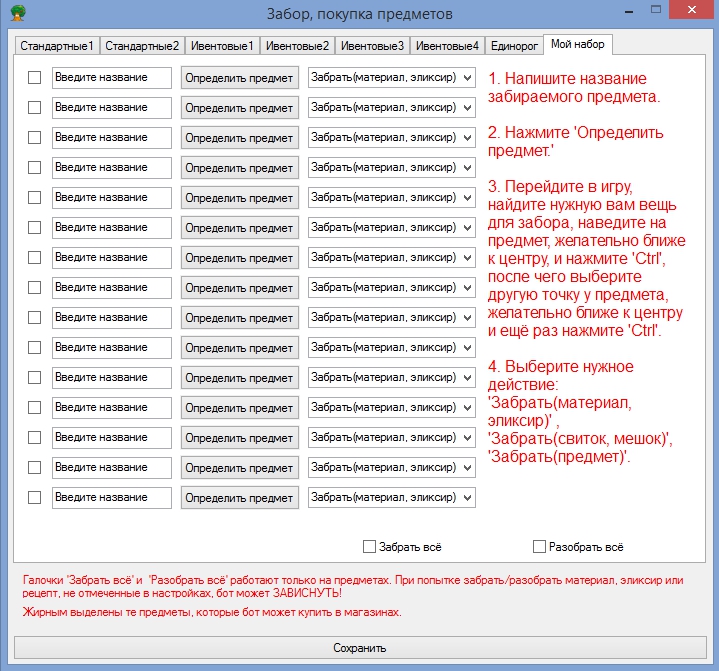This screenshot has height=671, width=719.
Task: Focus the first row's Введите название field
Action: point(112,78)
